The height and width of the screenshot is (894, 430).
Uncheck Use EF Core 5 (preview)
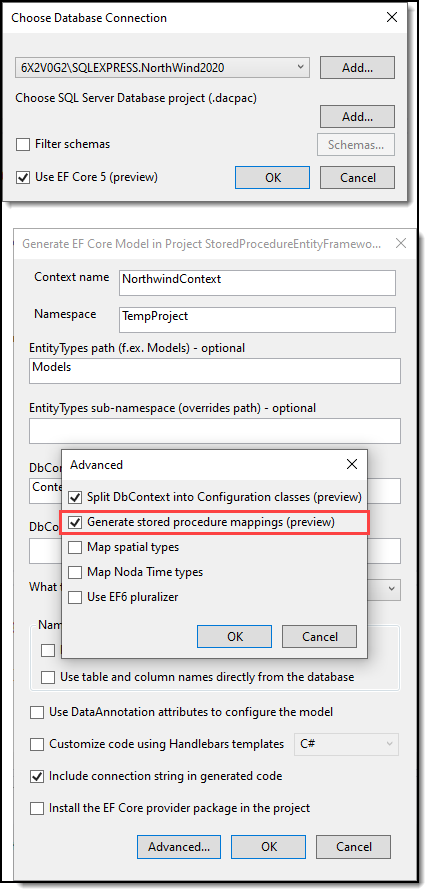coord(23,177)
